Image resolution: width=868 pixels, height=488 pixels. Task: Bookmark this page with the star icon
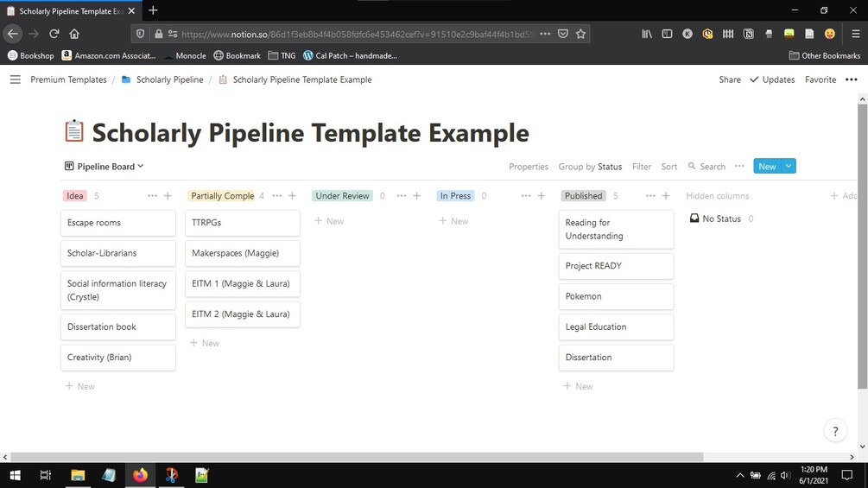(580, 34)
